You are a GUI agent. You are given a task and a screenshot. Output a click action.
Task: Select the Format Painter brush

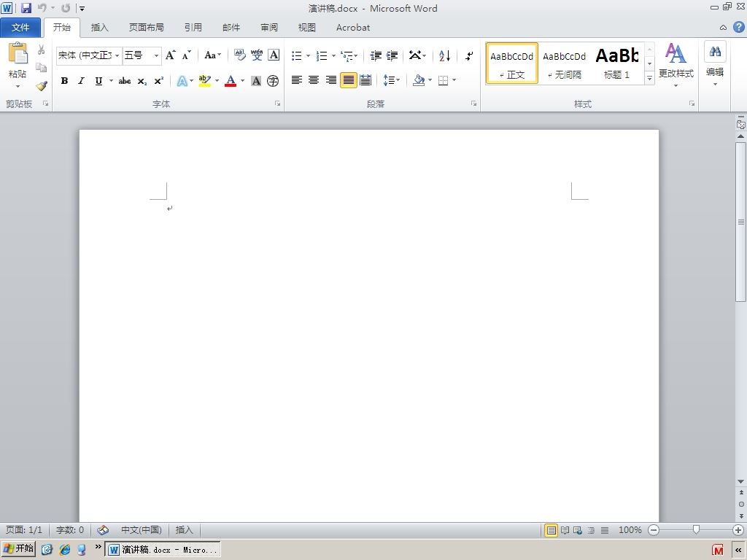(42, 86)
